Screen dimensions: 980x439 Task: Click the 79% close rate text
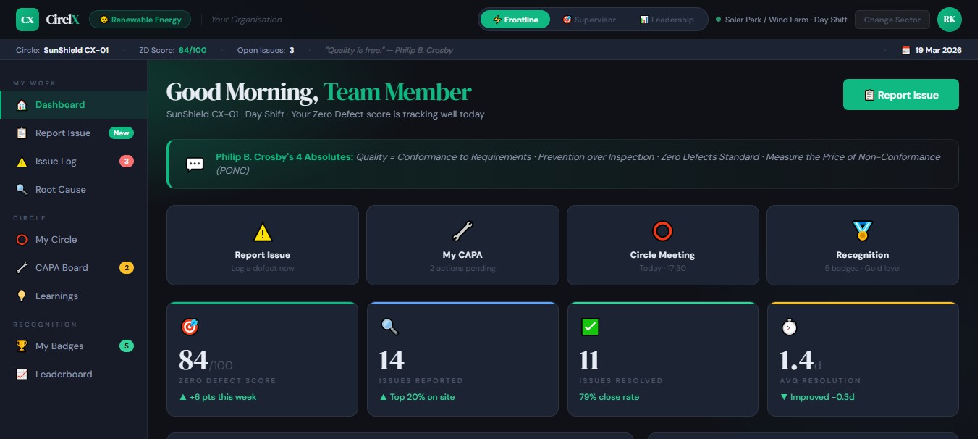(609, 397)
